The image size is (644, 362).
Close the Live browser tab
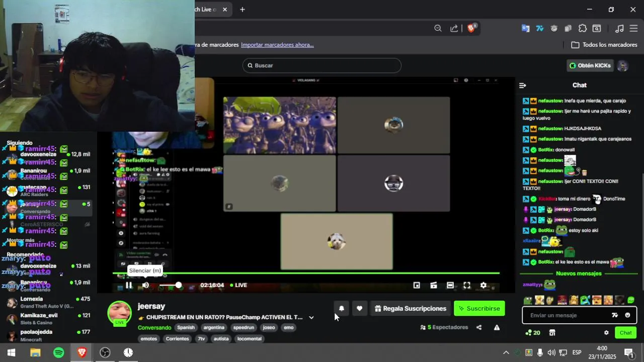point(225,10)
